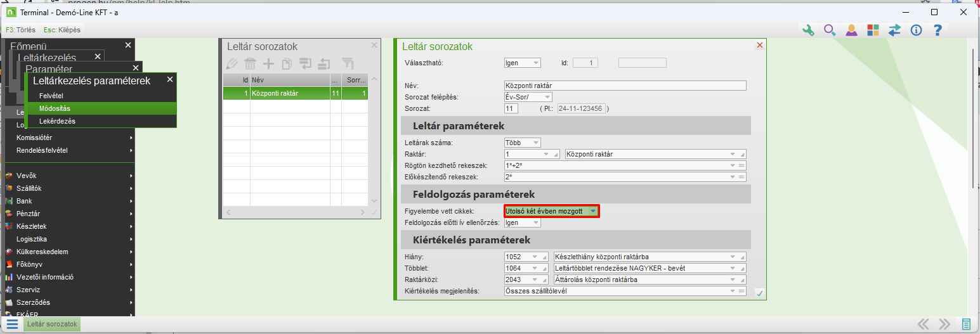Close the Leltárkezelés paraméterek menu
The width and height of the screenshot is (980, 334).
[169, 79]
